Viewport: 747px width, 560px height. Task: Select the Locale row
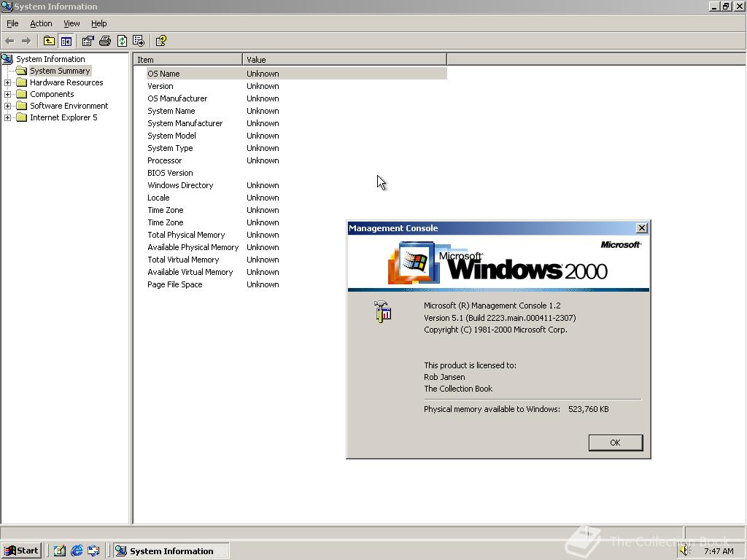296,198
